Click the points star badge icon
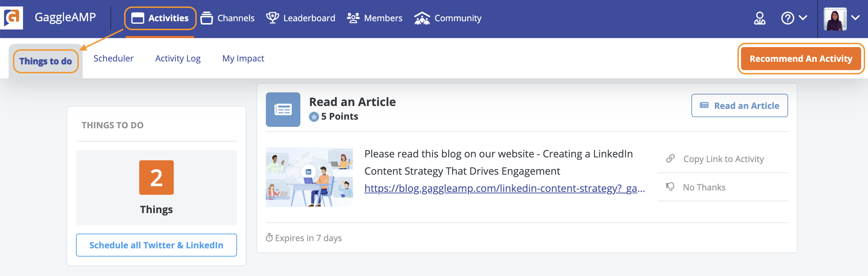This screenshot has width=868, height=276. (x=314, y=117)
